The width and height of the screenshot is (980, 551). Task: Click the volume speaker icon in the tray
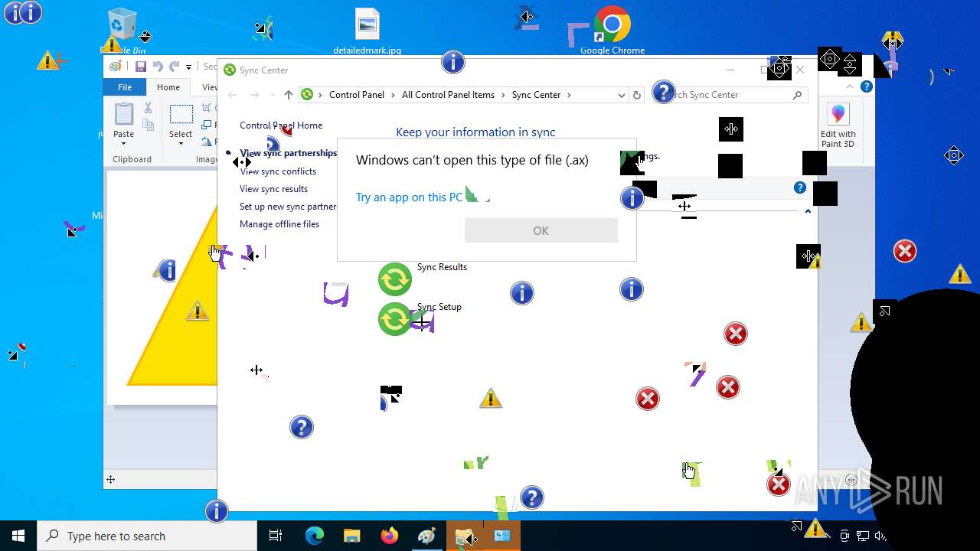coord(880,536)
